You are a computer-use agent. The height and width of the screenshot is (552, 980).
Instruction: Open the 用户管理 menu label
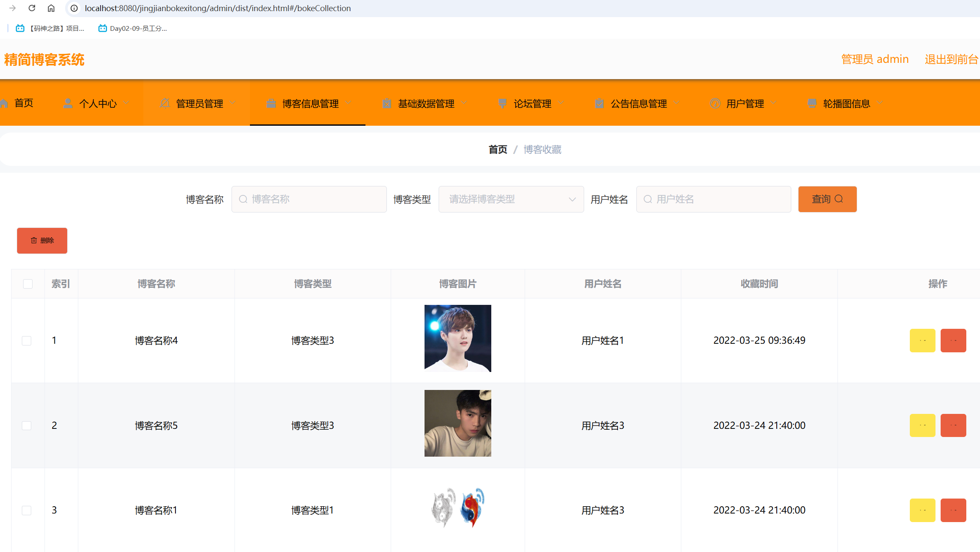pos(745,103)
